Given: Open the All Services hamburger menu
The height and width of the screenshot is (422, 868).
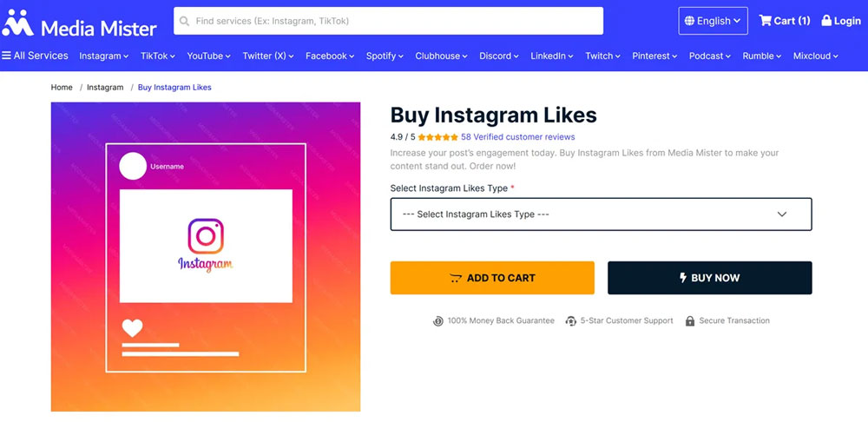Looking at the screenshot, I should (7, 56).
